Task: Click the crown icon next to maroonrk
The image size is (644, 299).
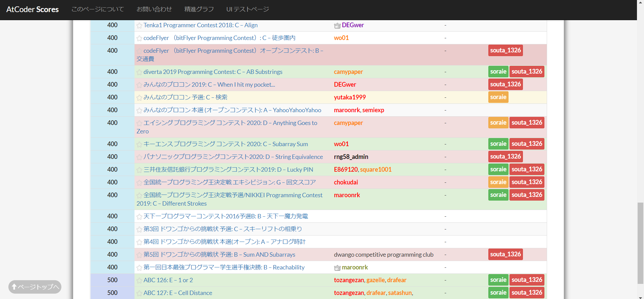Action: [337, 268]
